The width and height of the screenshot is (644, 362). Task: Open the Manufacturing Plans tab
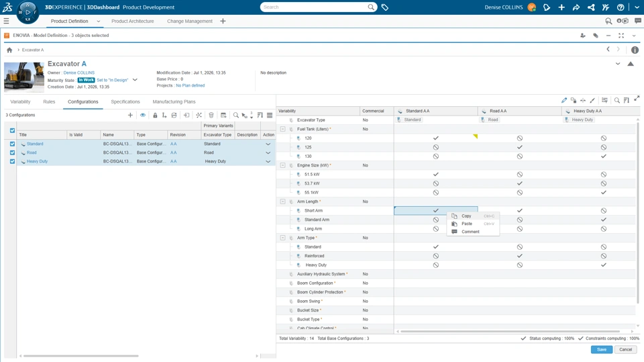pos(174,101)
